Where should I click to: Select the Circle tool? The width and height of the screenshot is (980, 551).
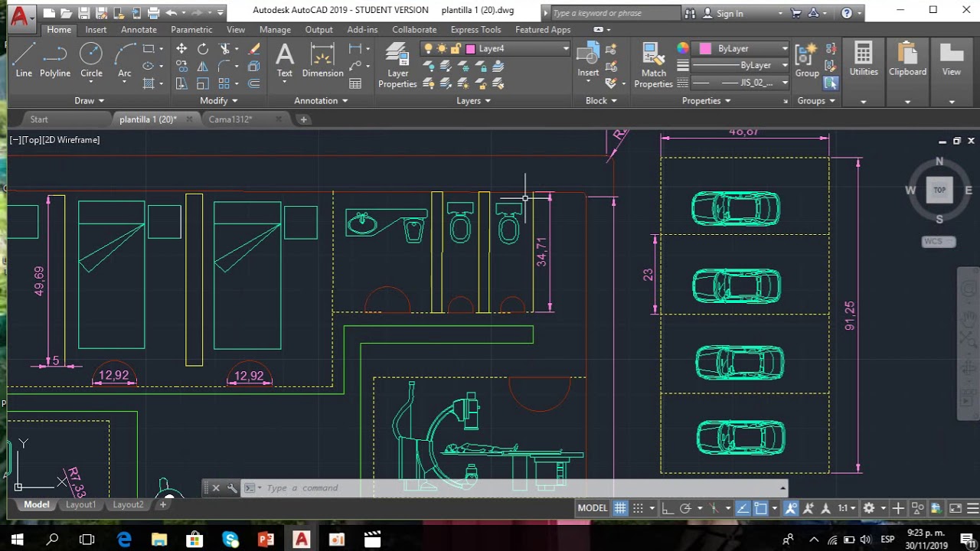point(91,60)
